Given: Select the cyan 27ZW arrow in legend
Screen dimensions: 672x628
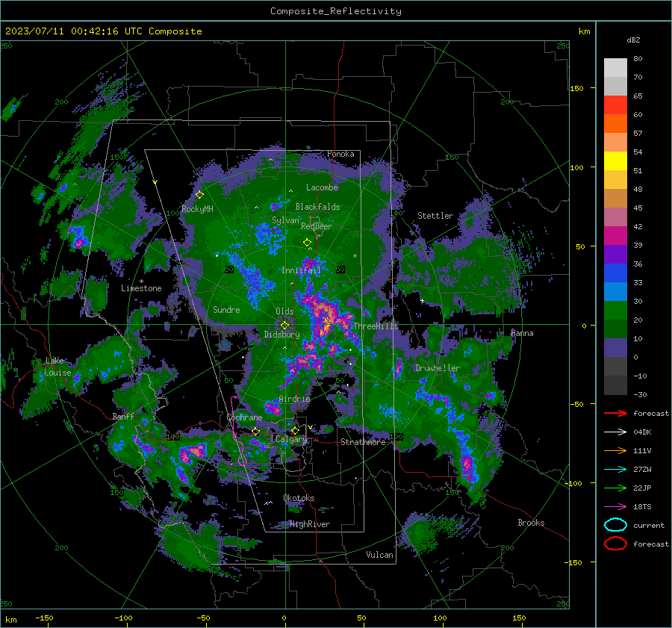Looking at the screenshot, I should (615, 470).
